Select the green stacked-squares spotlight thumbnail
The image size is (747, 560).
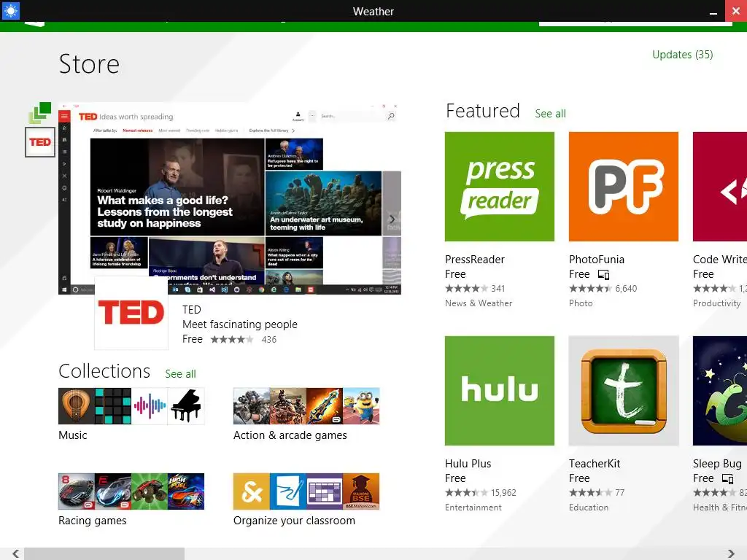click(40, 113)
